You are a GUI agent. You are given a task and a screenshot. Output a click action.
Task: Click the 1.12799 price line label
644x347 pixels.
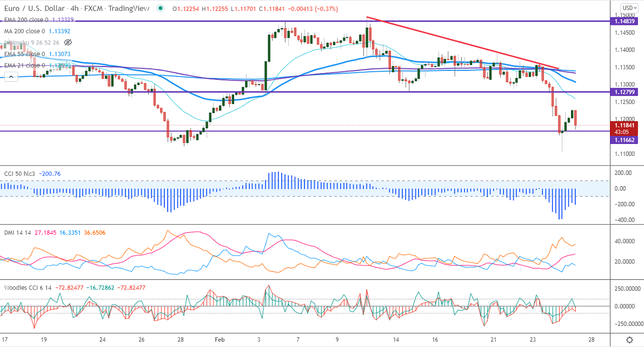coord(625,92)
